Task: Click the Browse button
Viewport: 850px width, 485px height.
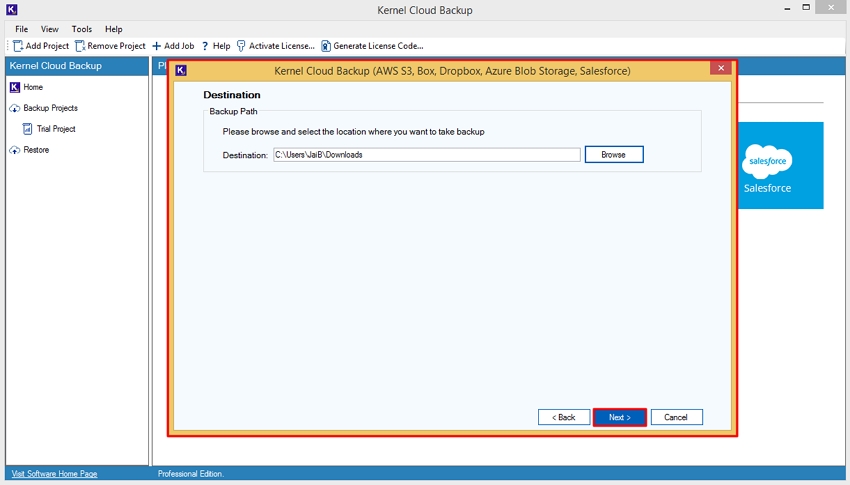Action: click(614, 154)
